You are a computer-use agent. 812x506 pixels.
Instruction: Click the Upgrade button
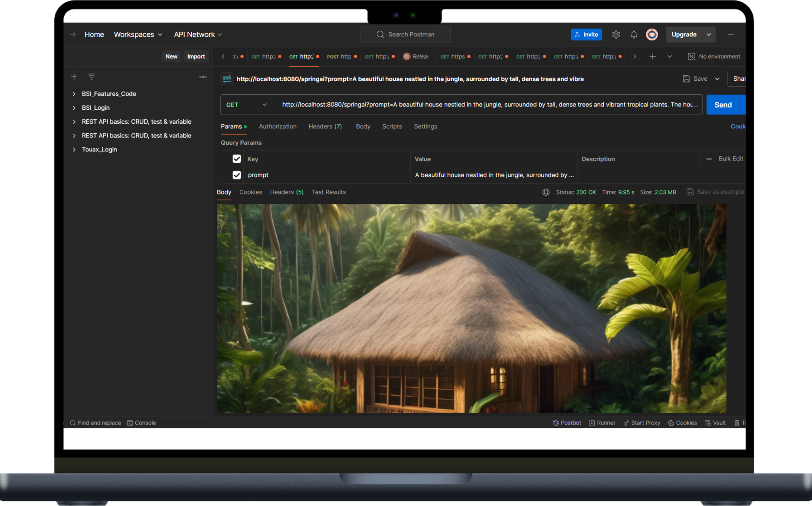pos(684,35)
